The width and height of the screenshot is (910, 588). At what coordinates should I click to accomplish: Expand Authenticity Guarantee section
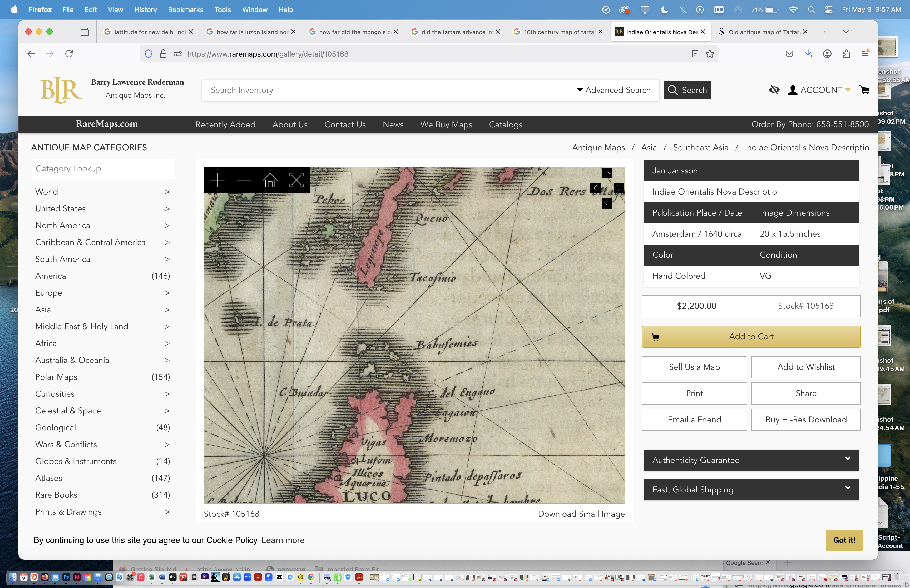tap(751, 460)
